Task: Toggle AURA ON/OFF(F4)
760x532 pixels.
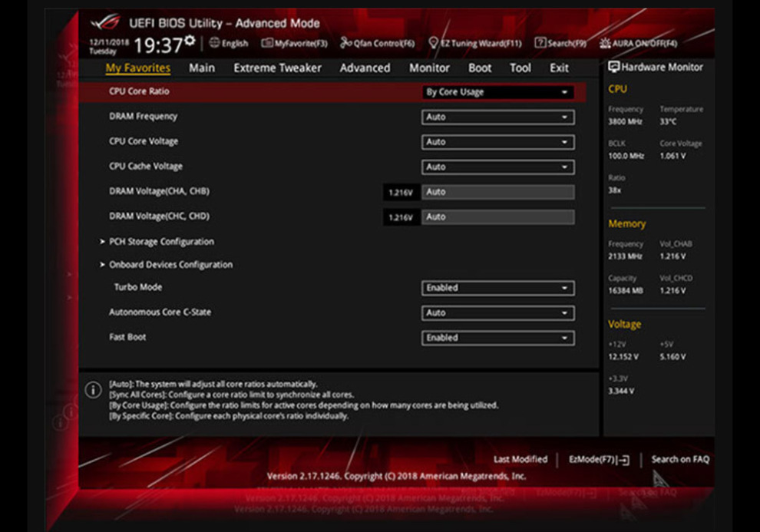Action: (x=639, y=43)
